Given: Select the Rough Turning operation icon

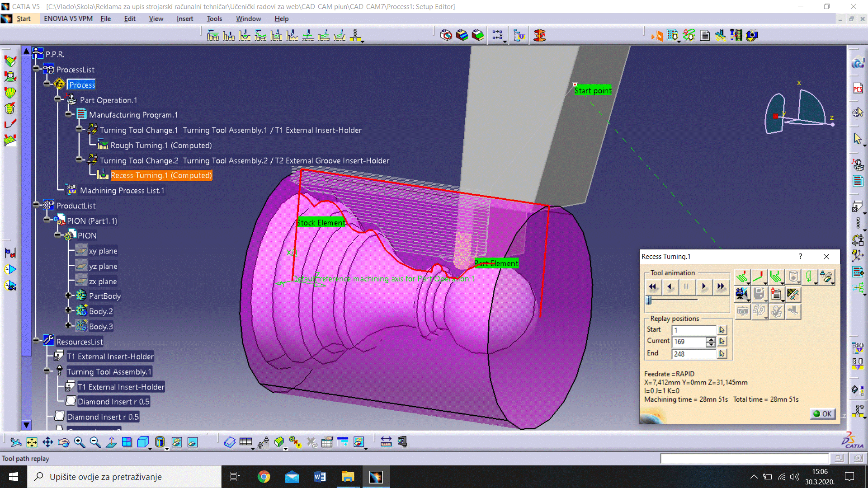Looking at the screenshot, I should 213,35.
